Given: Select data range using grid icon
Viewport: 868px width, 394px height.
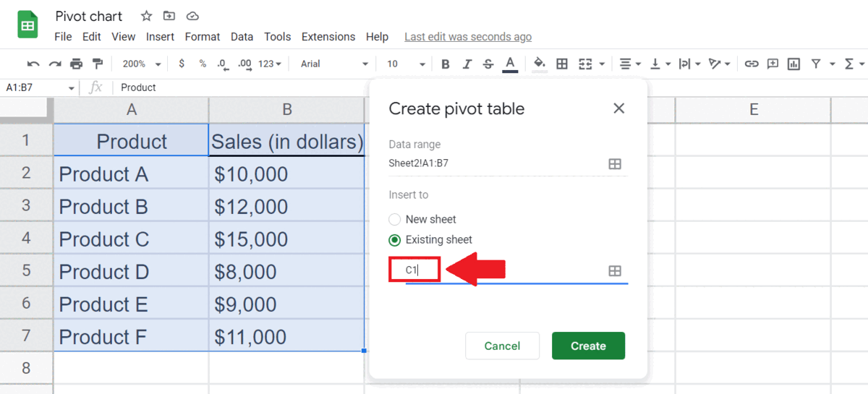Looking at the screenshot, I should pos(615,164).
